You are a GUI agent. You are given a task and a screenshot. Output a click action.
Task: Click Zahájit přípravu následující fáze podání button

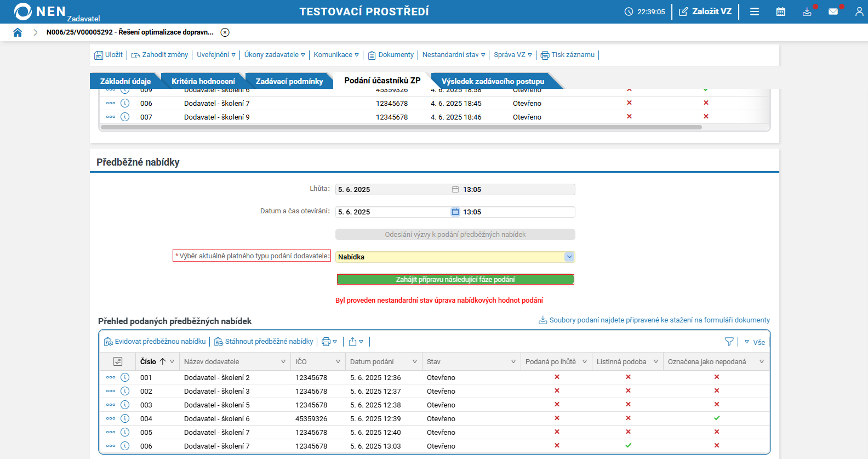(455, 280)
